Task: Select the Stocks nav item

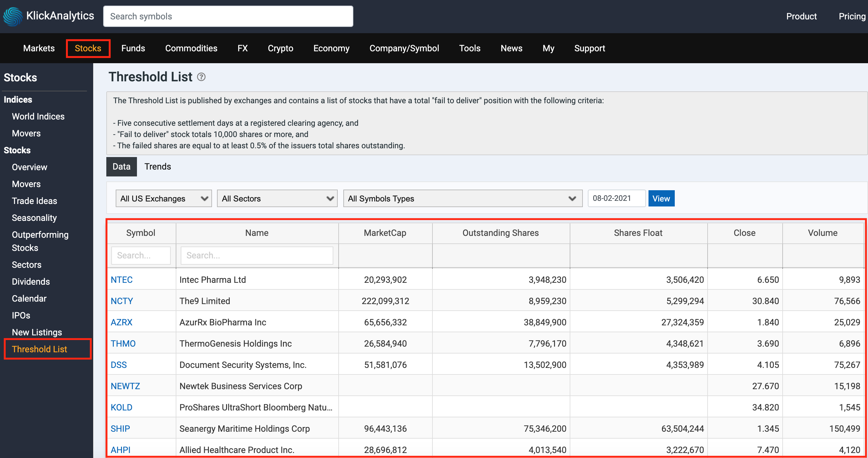Action: (88, 48)
